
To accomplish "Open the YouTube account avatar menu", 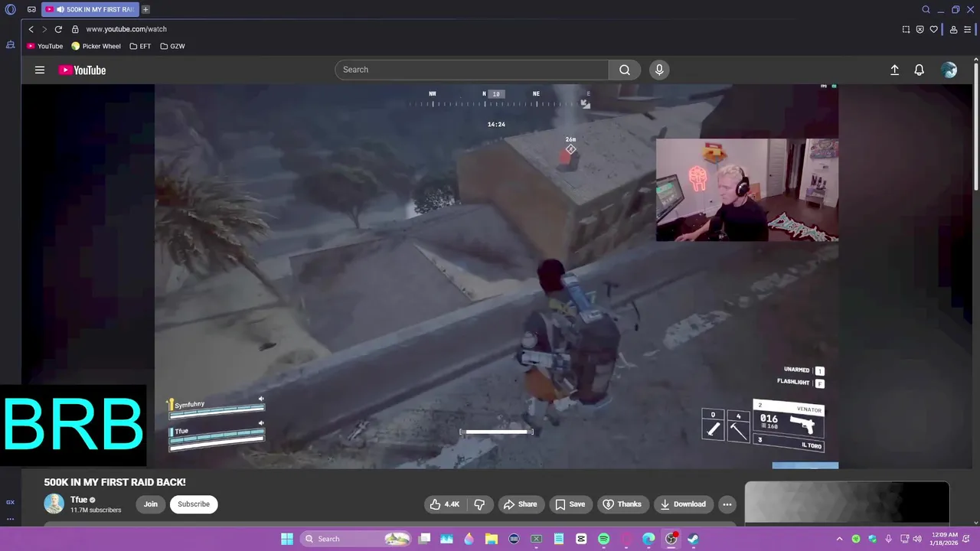I will click(949, 70).
